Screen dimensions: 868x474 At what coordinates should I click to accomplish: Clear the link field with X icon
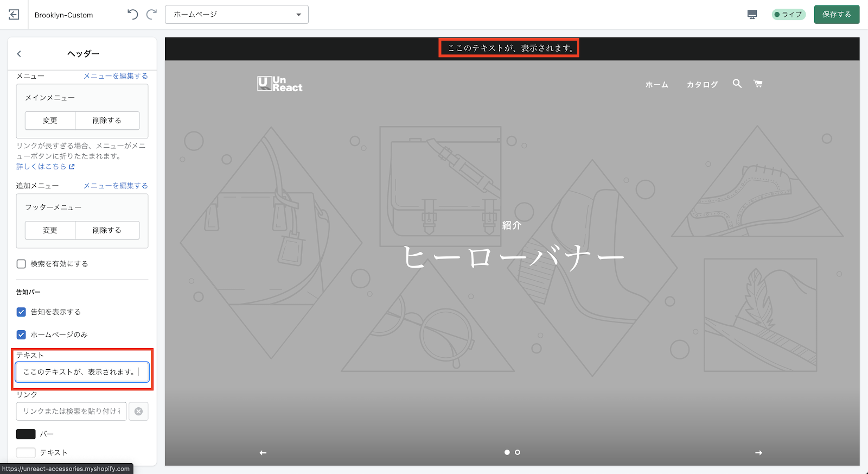click(x=138, y=412)
